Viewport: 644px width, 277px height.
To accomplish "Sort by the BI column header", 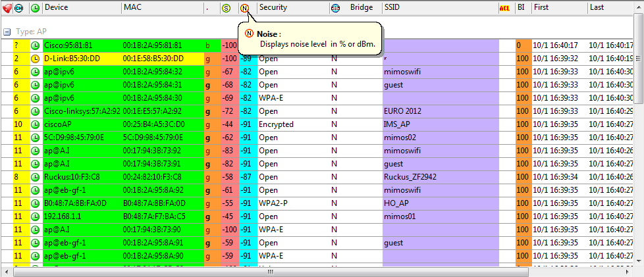I will [523, 7].
